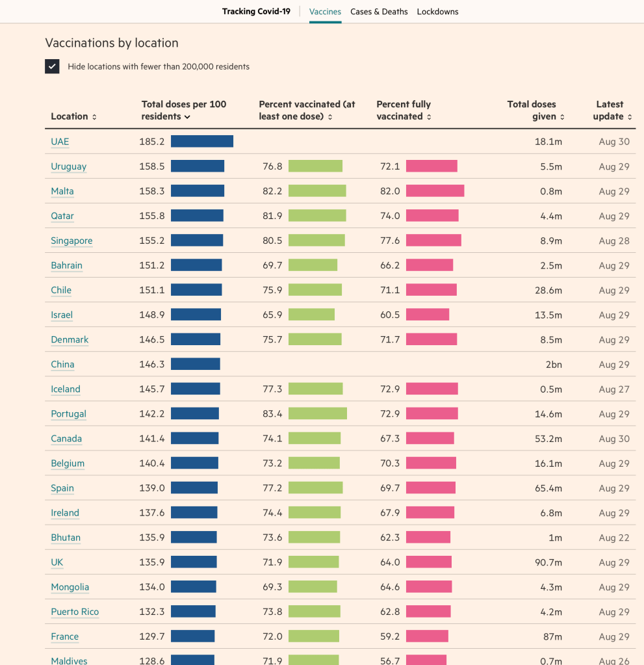The height and width of the screenshot is (665, 644).
Task: Click Malta's green percent vaccinated bar
Action: (x=317, y=191)
